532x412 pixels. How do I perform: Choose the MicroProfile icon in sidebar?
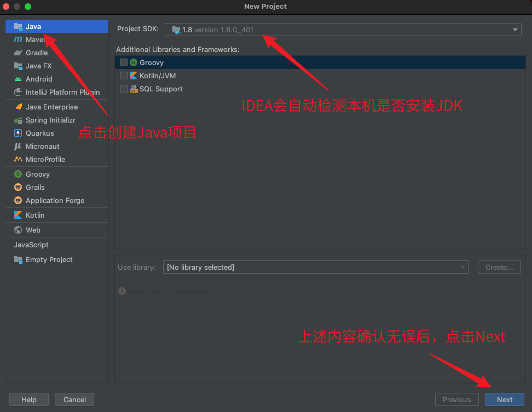[x=18, y=160]
